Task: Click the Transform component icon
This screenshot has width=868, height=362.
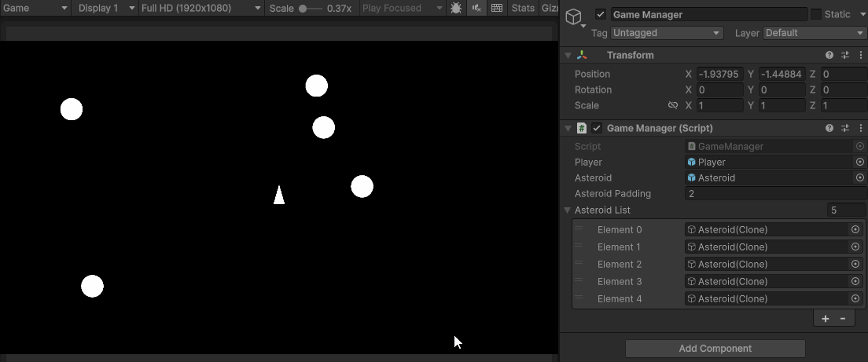Action: (x=582, y=55)
